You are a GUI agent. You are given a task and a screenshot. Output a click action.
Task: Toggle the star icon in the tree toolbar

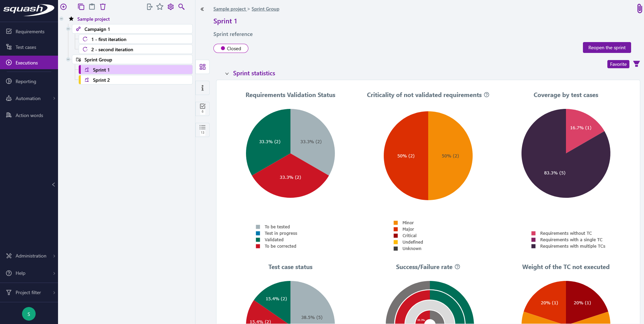point(159,6)
